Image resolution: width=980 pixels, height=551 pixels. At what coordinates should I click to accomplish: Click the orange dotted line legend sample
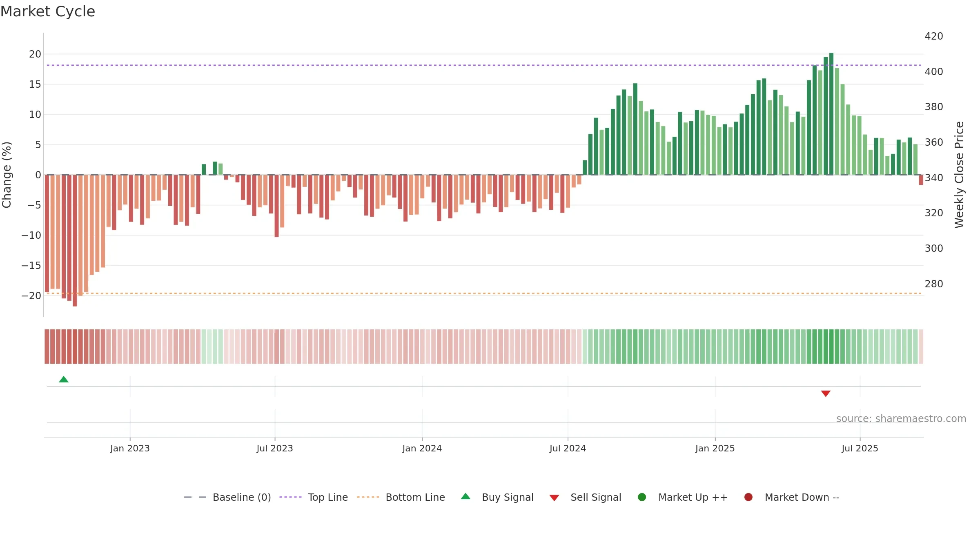coord(368,497)
